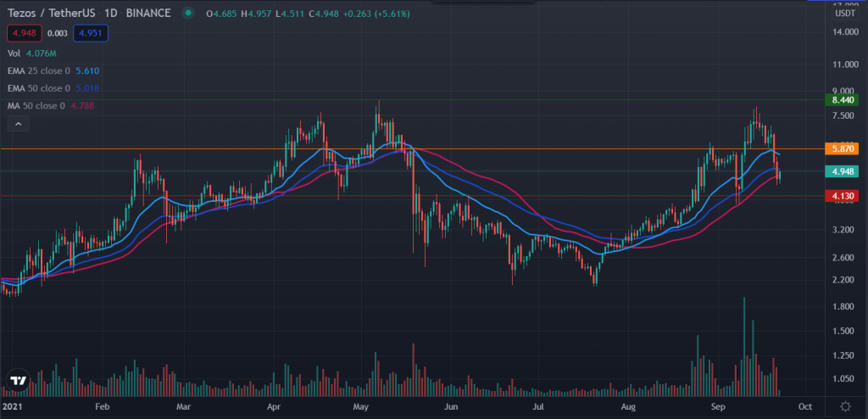Screen dimensions: 868x419
Task: Click the volume value 4.076M
Action: click(x=42, y=53)
